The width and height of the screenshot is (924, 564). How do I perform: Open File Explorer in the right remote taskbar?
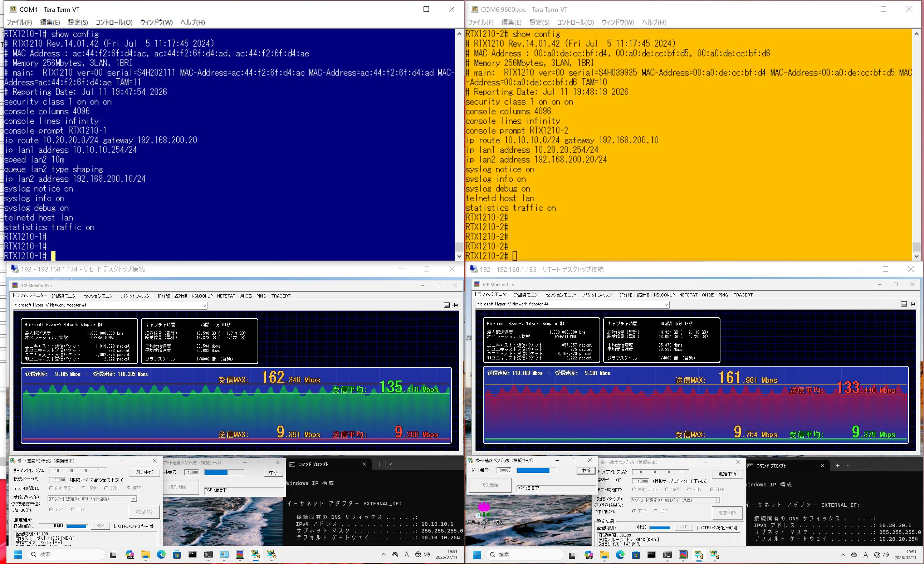click(604, 555)
